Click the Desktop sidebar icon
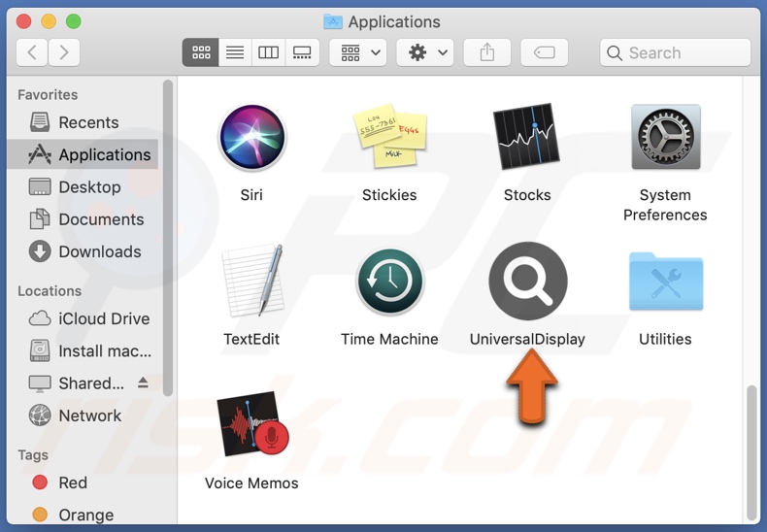Viewport: 767px width, 532px height. tap(40, 186)
